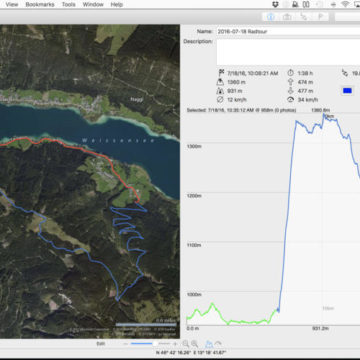The height and width of the screenshot is (360, 360).
Task: Click the minus end of zoom slider
Action: point(126,344)
